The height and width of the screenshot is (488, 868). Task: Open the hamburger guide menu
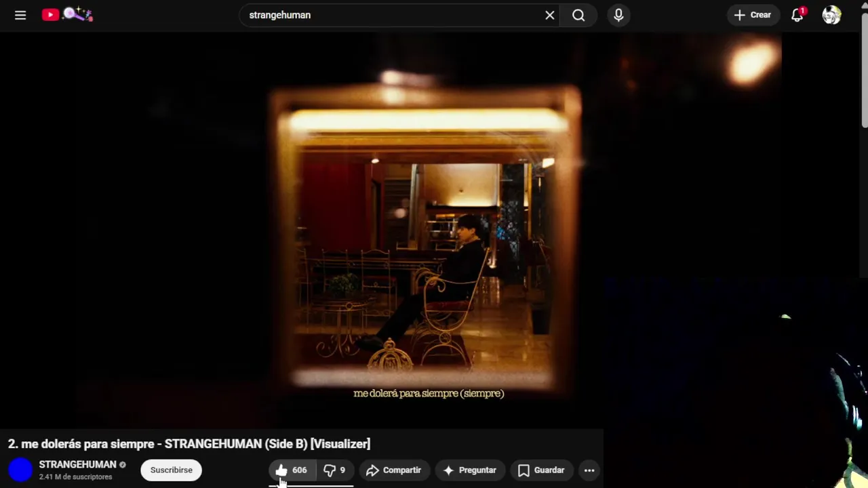click(x=20, y=15)
